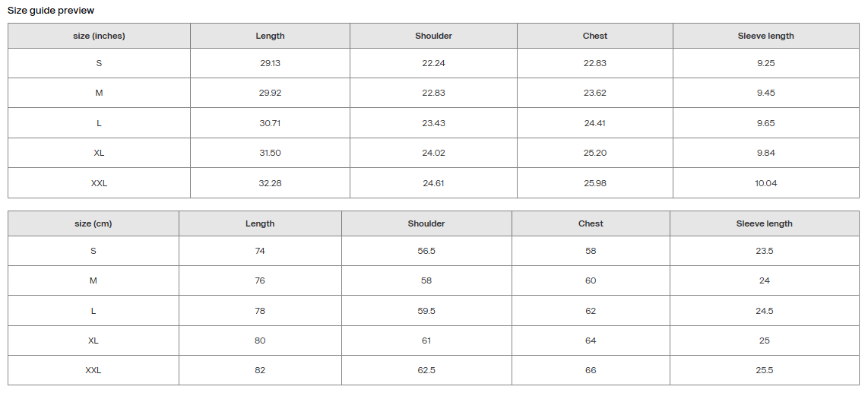Select the 31.50 length value
Image resolution: width=868 pixels, height=396 pixels.
click(x=270, y=153)
